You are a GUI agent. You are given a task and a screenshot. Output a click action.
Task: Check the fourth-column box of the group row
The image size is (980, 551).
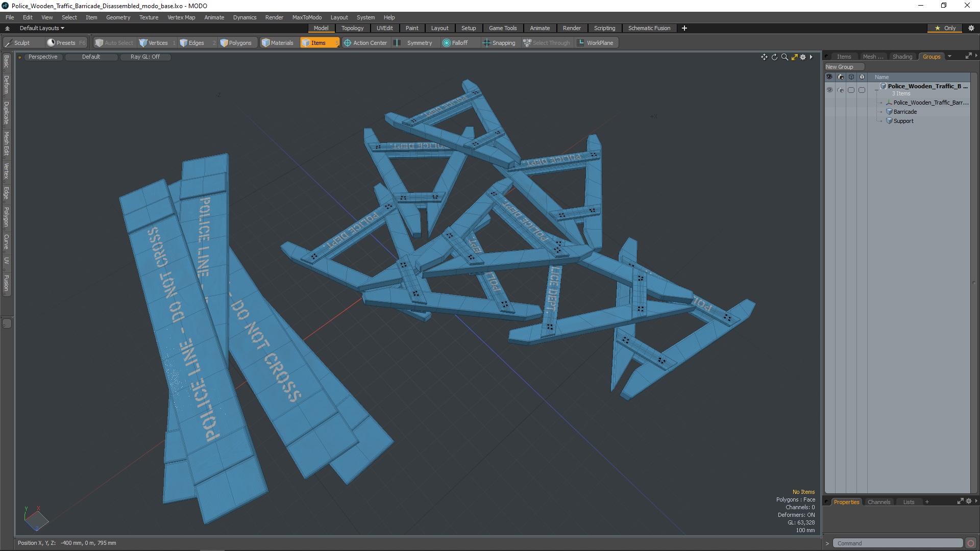tap(862, 90)
